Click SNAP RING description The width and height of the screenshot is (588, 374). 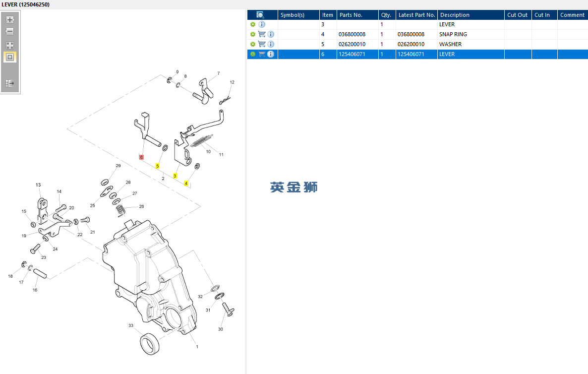(453, 34)
